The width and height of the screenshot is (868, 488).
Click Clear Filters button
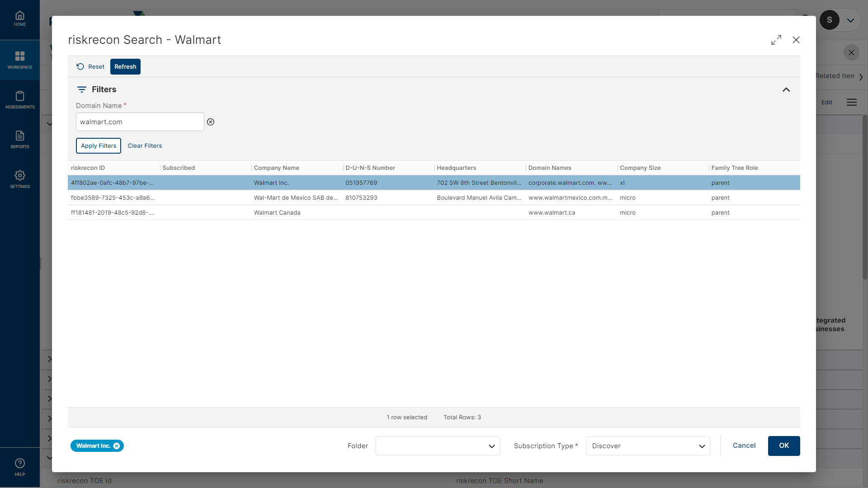click(x=144, y=145)
